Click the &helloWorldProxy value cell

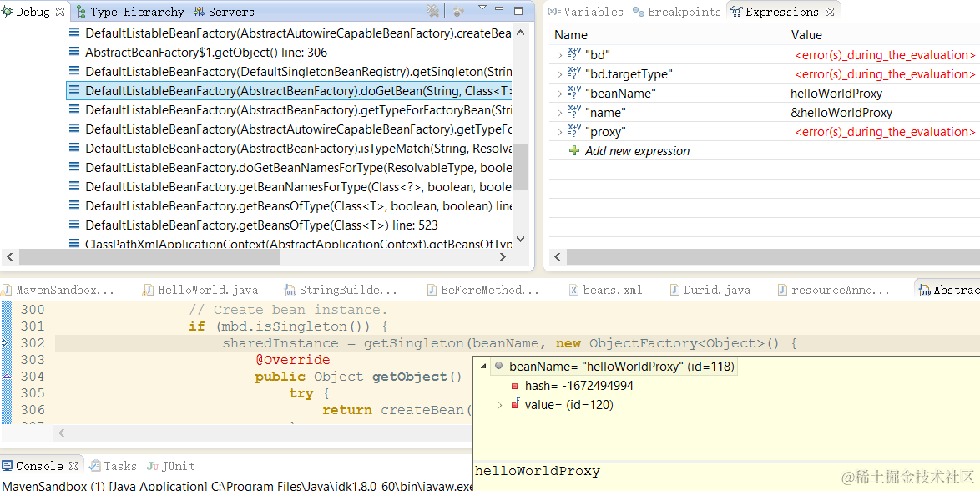(841, 113)
